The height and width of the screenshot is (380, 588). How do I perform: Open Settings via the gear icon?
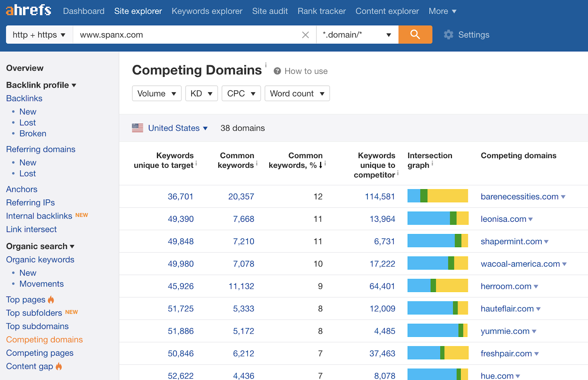pos(448,35)
